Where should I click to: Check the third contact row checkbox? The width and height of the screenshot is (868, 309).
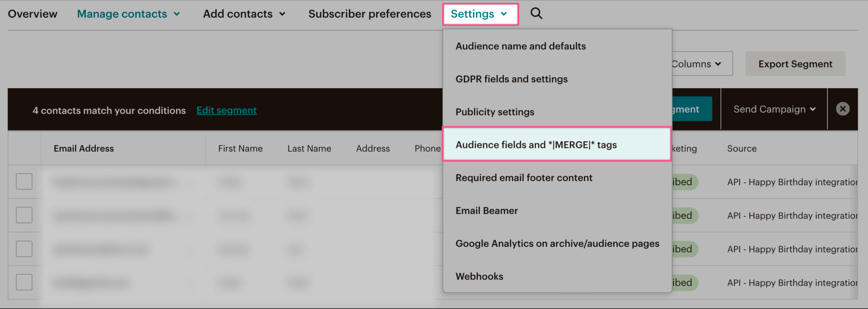[24, 249]
